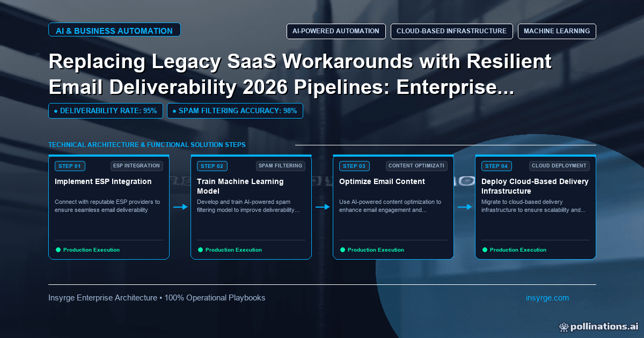Screen dimensions: 644x338
Task: Click the CONTENT OPTIMIZATI label on Step 03
Action: point(416,166)
